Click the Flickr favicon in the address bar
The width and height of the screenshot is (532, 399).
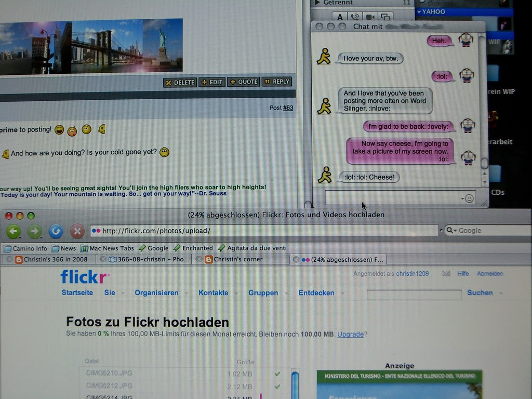coord(96,231)
